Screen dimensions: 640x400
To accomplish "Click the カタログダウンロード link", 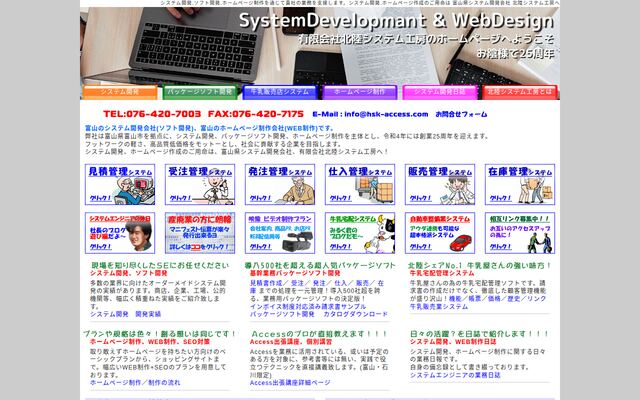I will [356, 314].
